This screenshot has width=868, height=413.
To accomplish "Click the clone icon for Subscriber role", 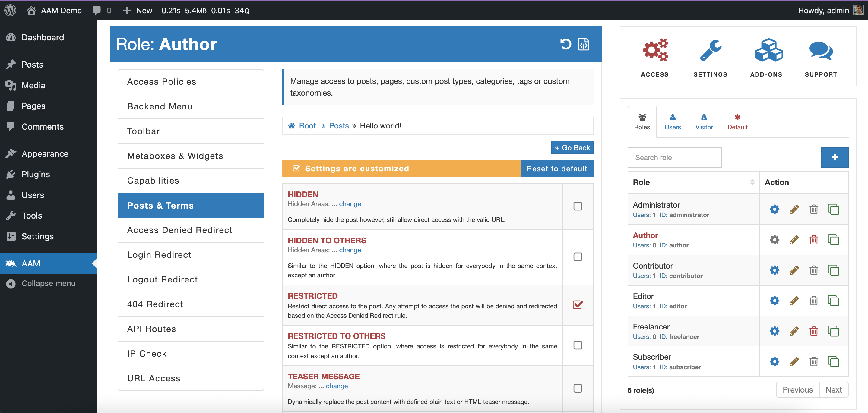I will click(833, 361).
